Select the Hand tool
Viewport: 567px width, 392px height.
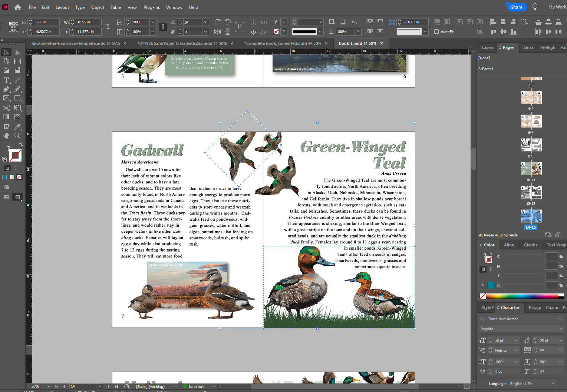click(6, 136)
